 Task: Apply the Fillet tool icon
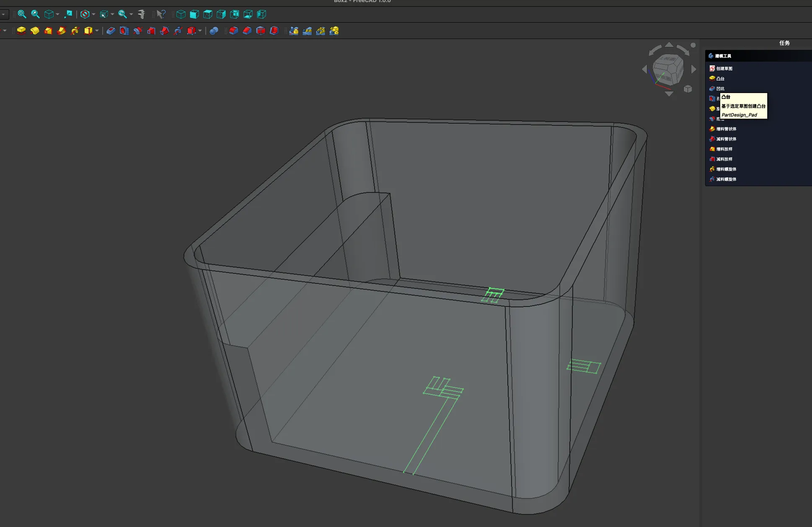point(233,31)
